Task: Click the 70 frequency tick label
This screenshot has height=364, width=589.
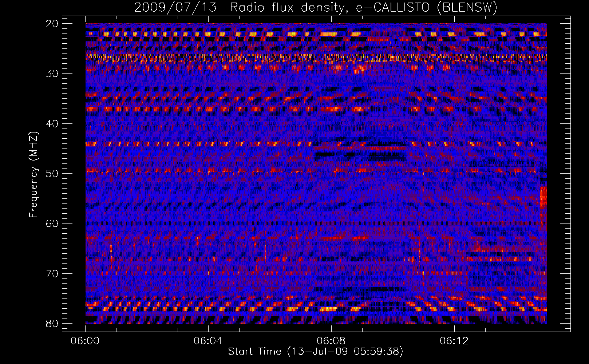Action: [52, 274]
